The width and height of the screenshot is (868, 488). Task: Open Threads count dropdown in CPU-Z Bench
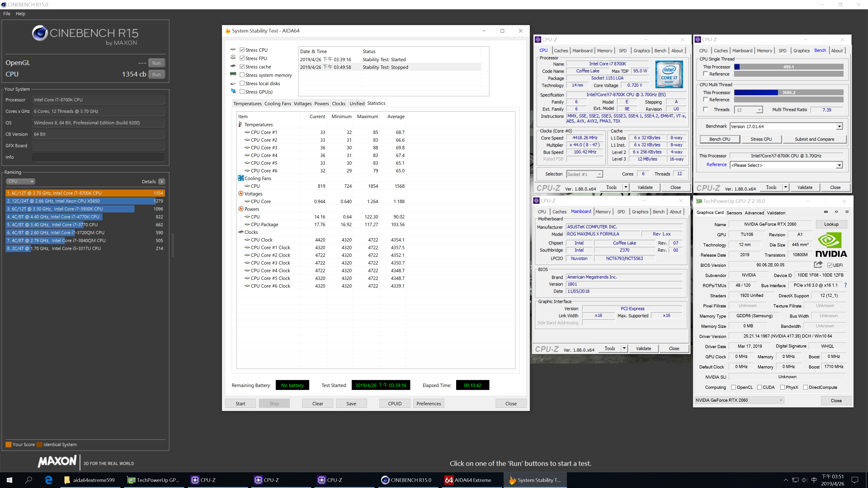(748, 110)
